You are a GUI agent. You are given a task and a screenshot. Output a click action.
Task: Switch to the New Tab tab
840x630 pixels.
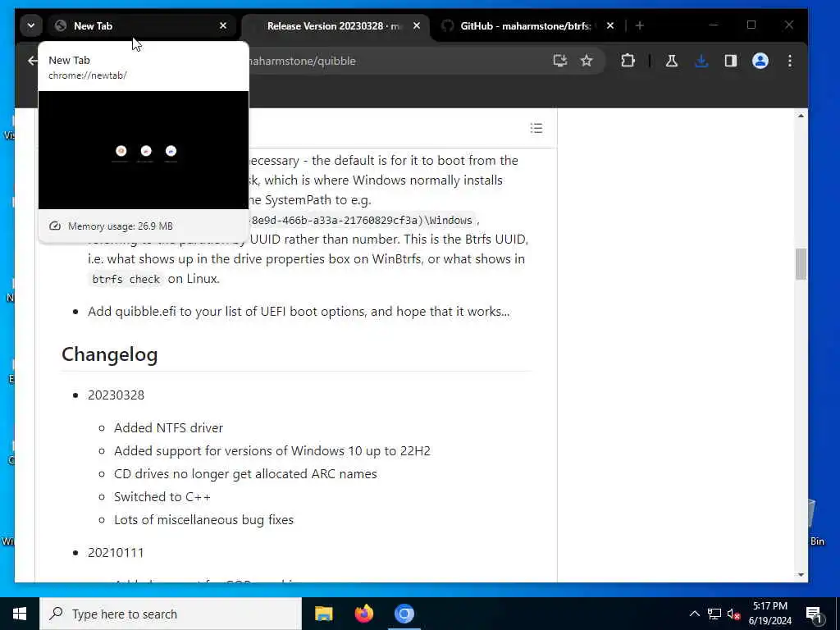(x=142, y=25)
